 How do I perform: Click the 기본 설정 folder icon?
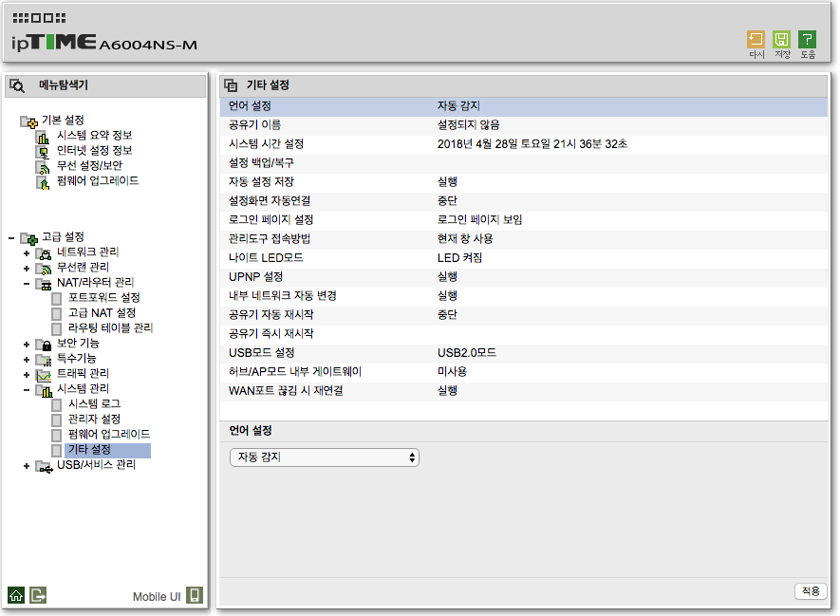click(x=28, y=122)
